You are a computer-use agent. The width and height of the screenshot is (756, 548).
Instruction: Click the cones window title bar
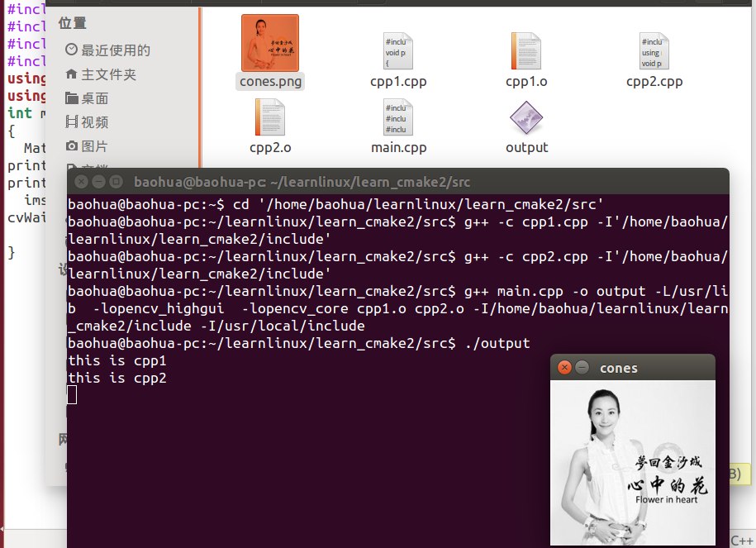[x=633, y=368]
